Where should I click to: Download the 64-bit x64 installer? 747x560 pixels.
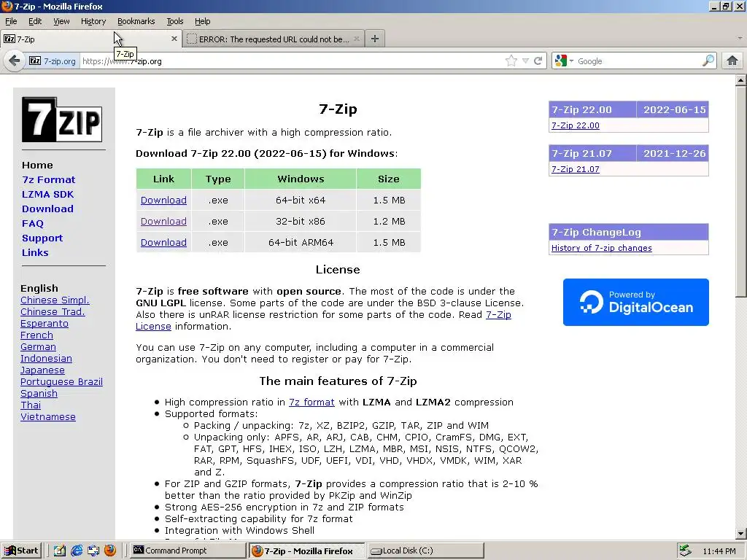[163, 201]
